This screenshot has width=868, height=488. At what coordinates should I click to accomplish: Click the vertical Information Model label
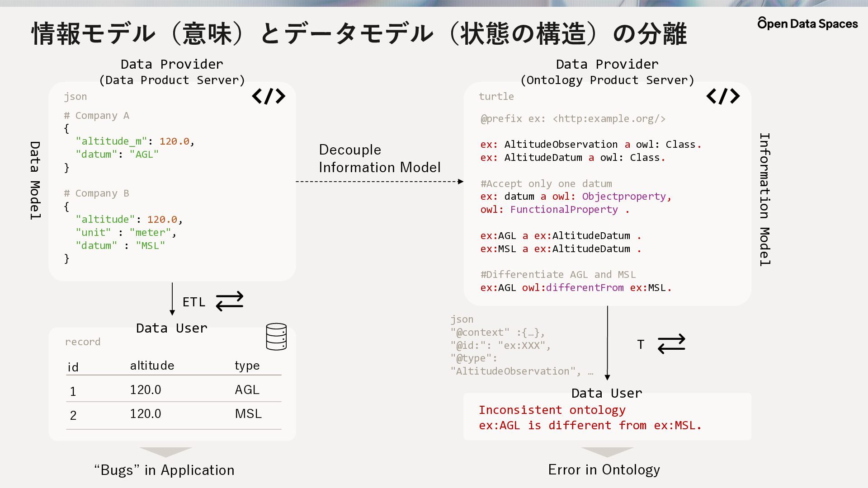(764, 199)
